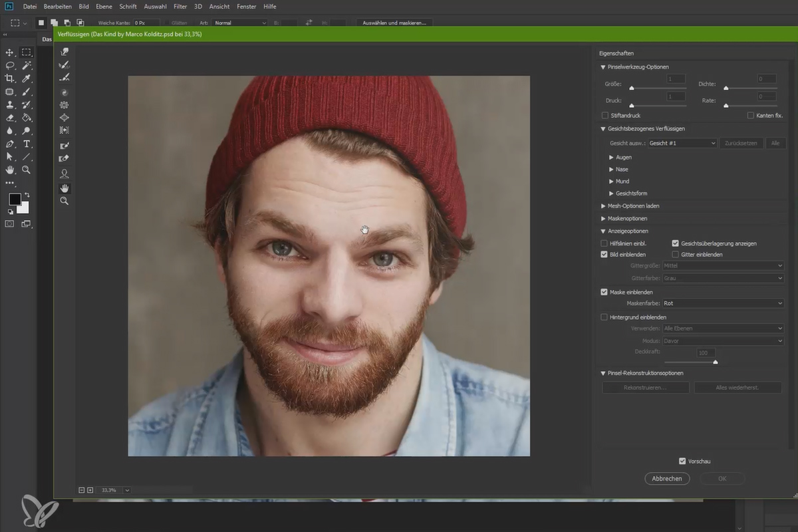Uncheck Gesichtsüberlagerung anzeigen
Viewport: 798px width, 532px height.
675,243
